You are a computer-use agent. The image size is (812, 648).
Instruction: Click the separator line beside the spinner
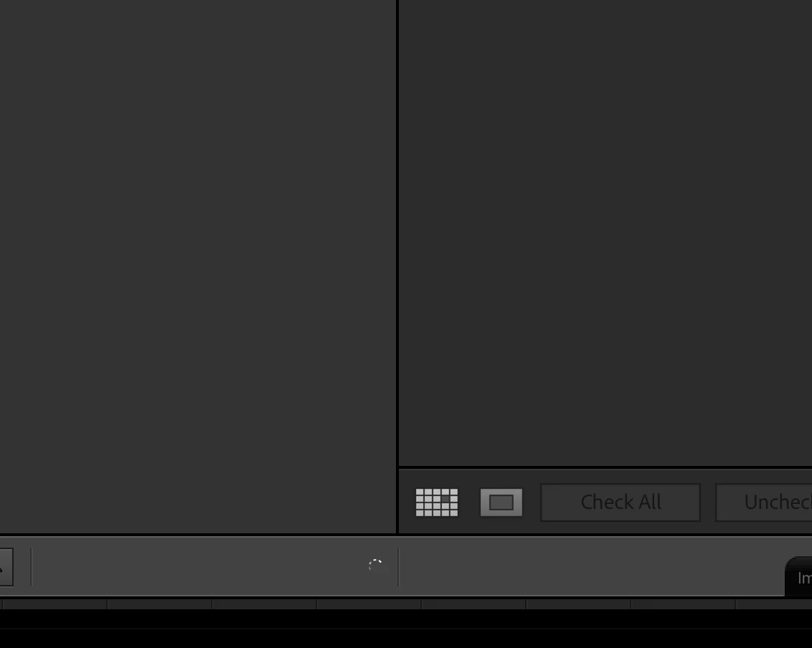398,567
